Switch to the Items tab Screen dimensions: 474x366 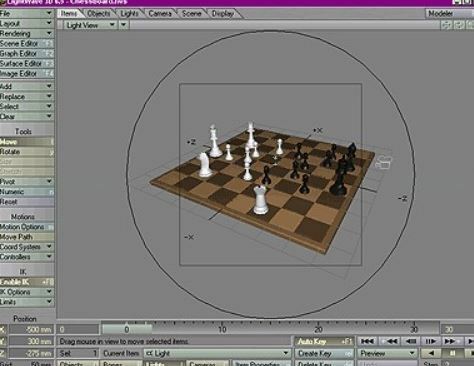coord(69,14)
